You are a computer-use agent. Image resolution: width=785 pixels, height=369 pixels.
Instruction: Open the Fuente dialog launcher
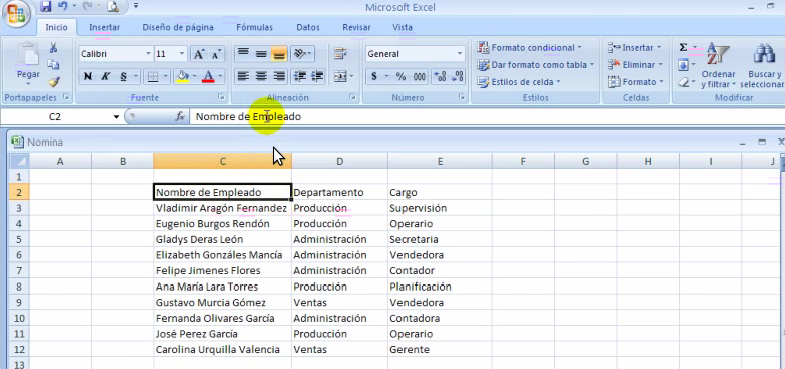pos(222,98)
